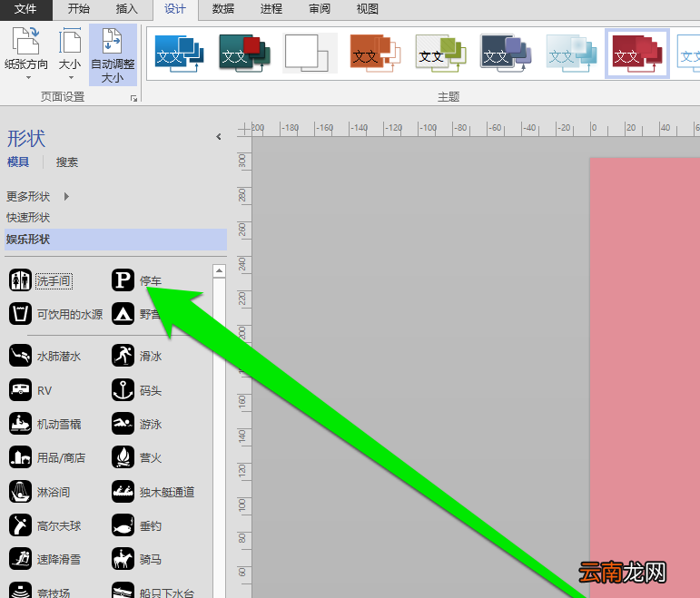Open the 页面设置 dialog launcher
The height and width of the screenshot is (598, 700).
[x=133, y=98]
